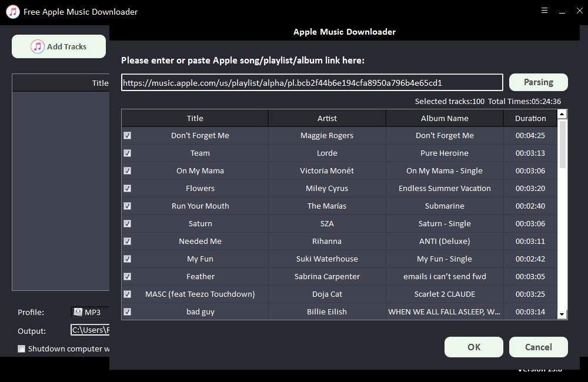588x382 pixels.
Task: Sort track list by Album Name column
Action: pos(445,118)
